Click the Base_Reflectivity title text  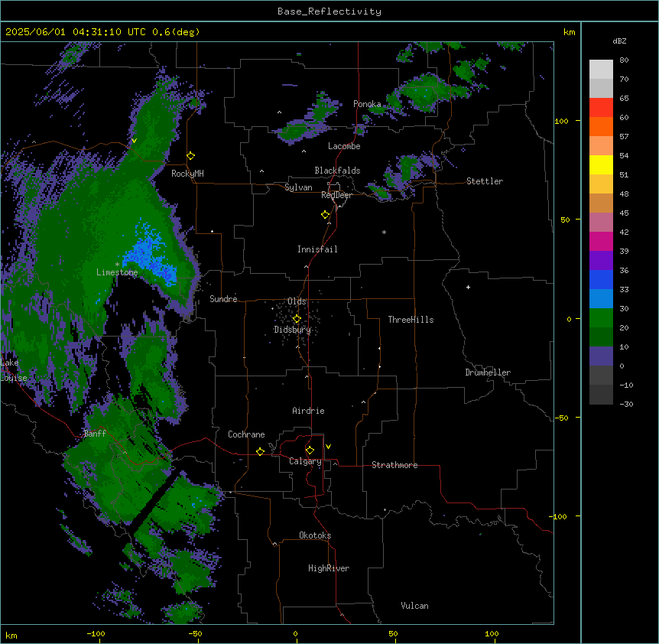329,11
